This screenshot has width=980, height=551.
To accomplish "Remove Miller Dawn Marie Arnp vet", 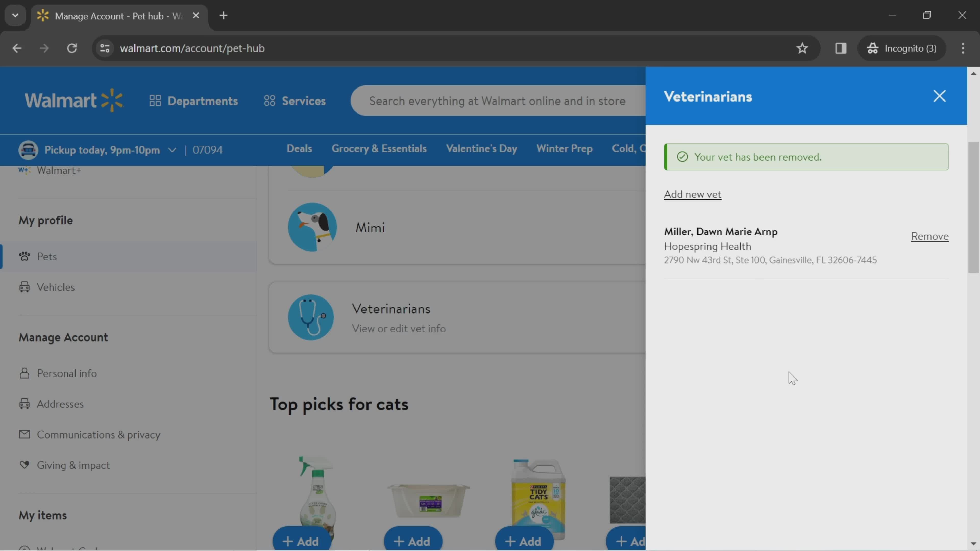I will [x=929, y=235].
